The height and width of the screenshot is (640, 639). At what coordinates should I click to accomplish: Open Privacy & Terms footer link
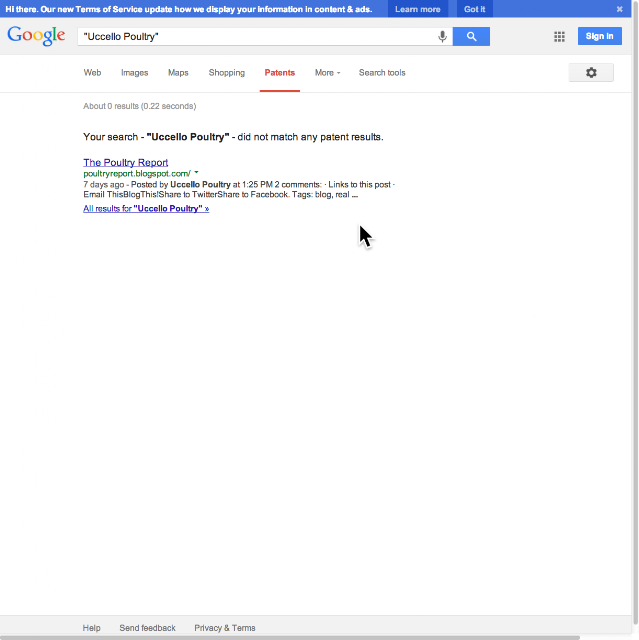point(224,628)
